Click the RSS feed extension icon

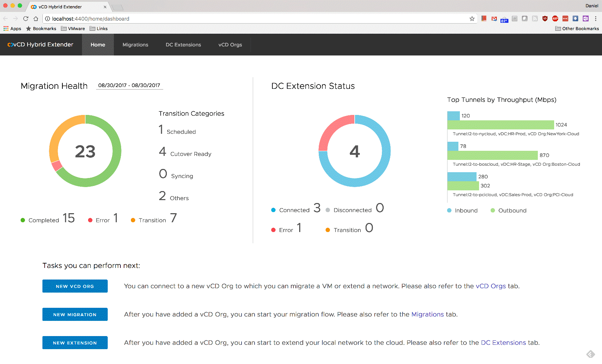pyautogui.click(x=535, y=18)
